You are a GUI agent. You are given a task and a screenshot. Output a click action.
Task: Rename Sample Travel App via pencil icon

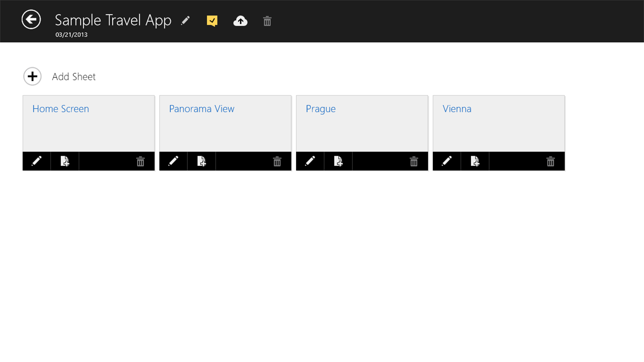click(x=185, y=21)
